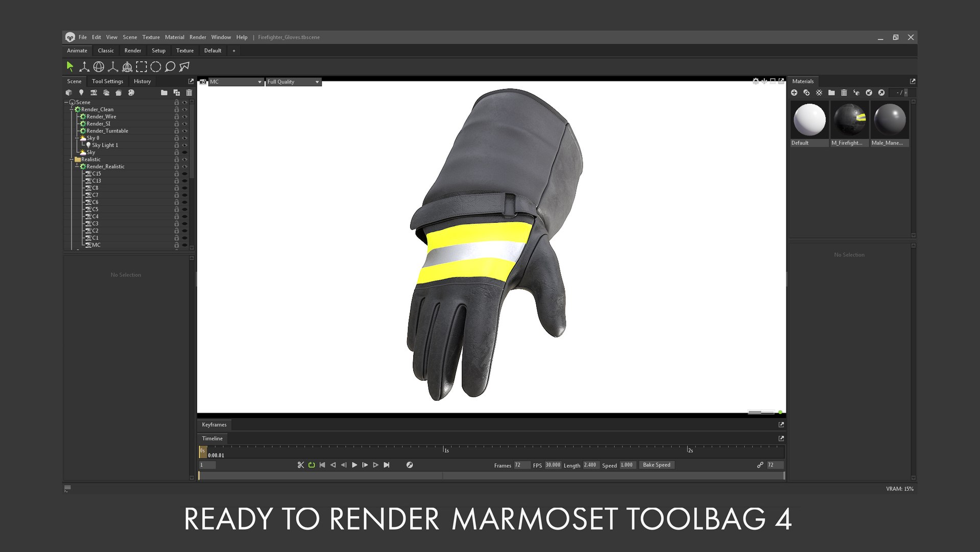Split the timeline with scissors icon
This screenshot has height=552, width=980.
point(300,465)
